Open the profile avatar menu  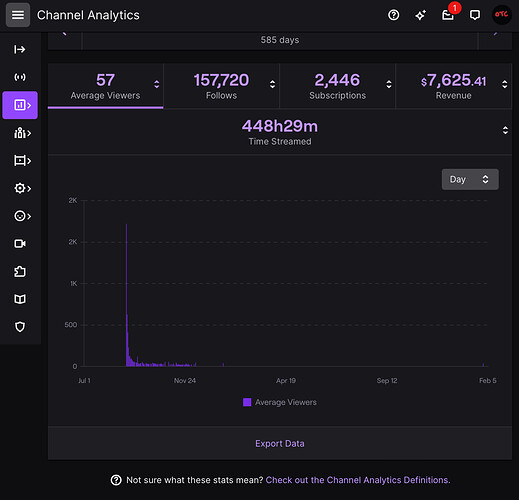coord(502,15)
